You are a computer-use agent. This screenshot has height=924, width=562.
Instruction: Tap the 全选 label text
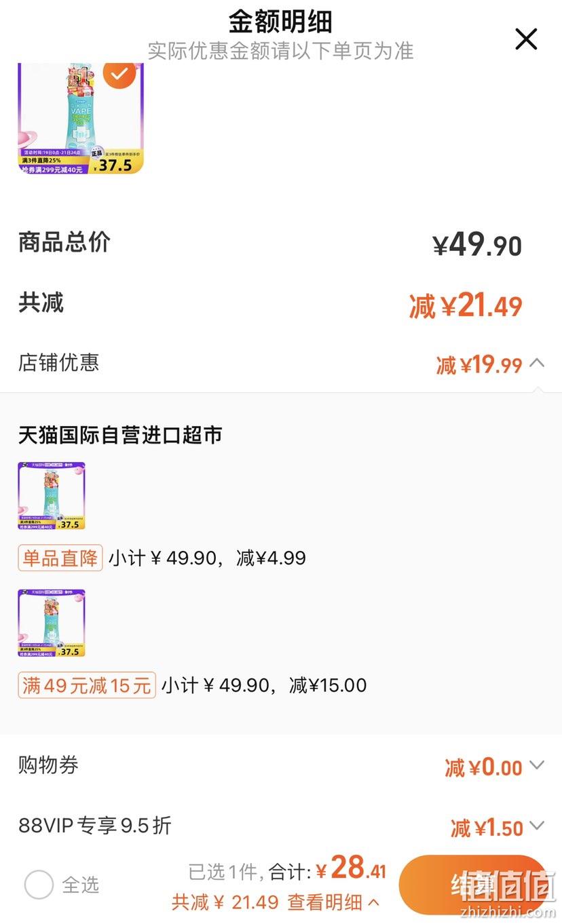81,885
